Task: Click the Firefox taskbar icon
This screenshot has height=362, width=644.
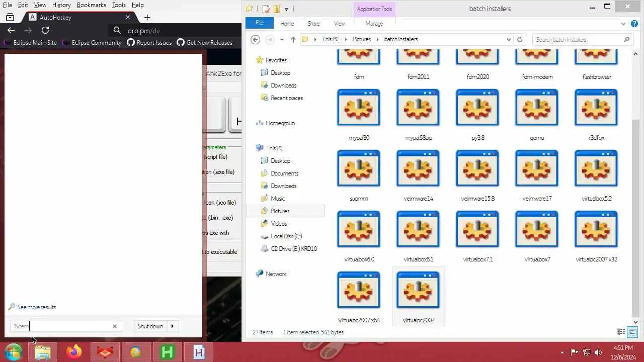Action: 74,352
